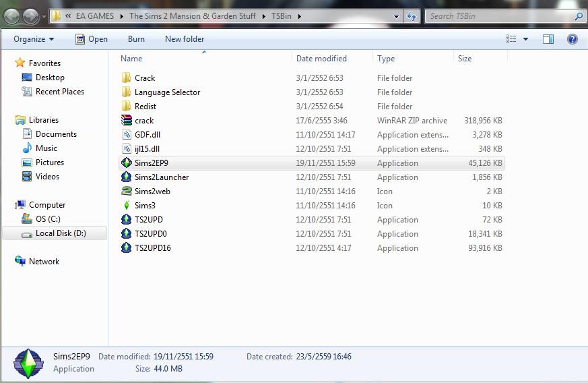
Task: Click the Language Selector folder icon
Action: (x=127, y=92)
